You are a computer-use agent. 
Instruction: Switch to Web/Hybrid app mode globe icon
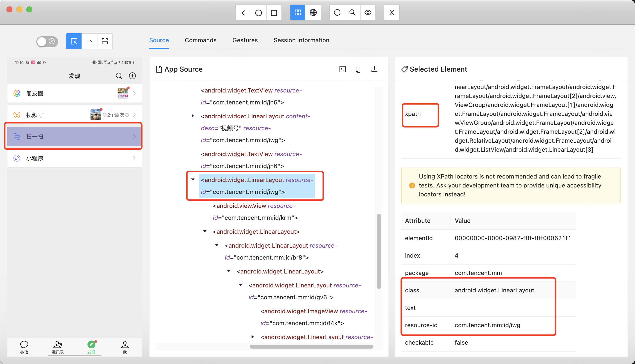coord(313,12)
